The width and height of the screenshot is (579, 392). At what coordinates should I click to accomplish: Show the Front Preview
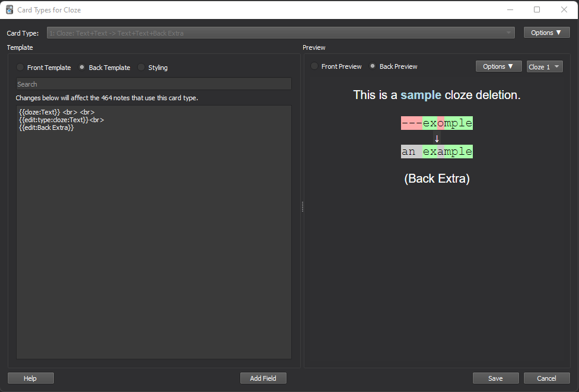point(314,66)
